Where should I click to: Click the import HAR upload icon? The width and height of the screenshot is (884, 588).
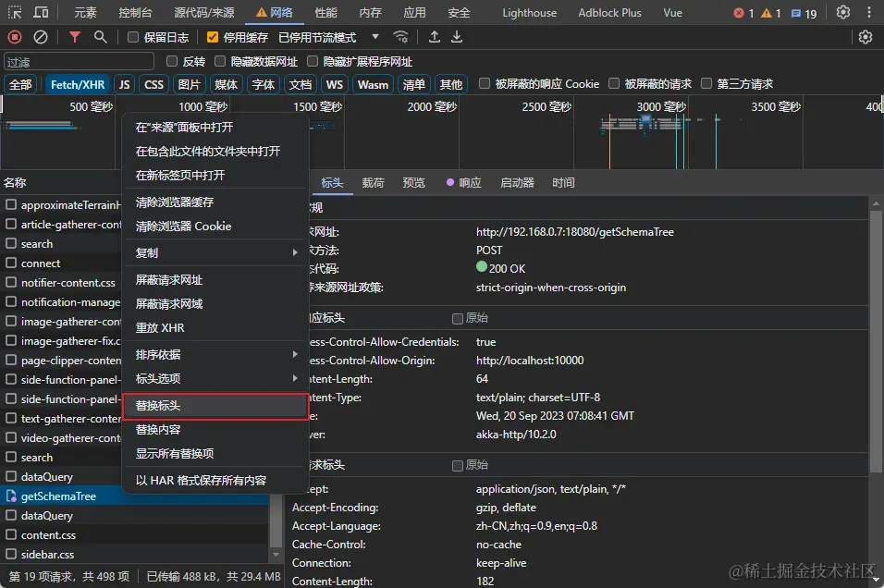[x=435, y=37]
